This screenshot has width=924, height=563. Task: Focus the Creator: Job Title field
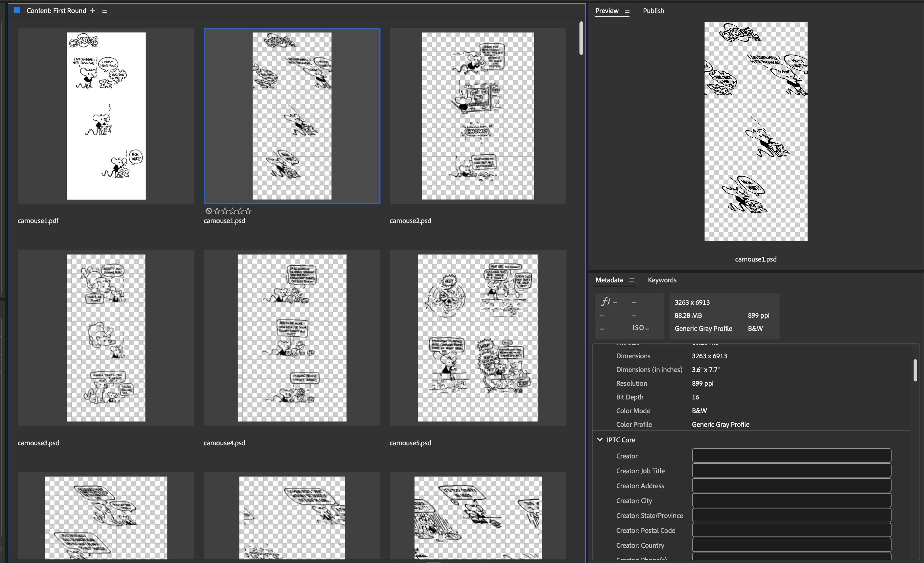791,471
